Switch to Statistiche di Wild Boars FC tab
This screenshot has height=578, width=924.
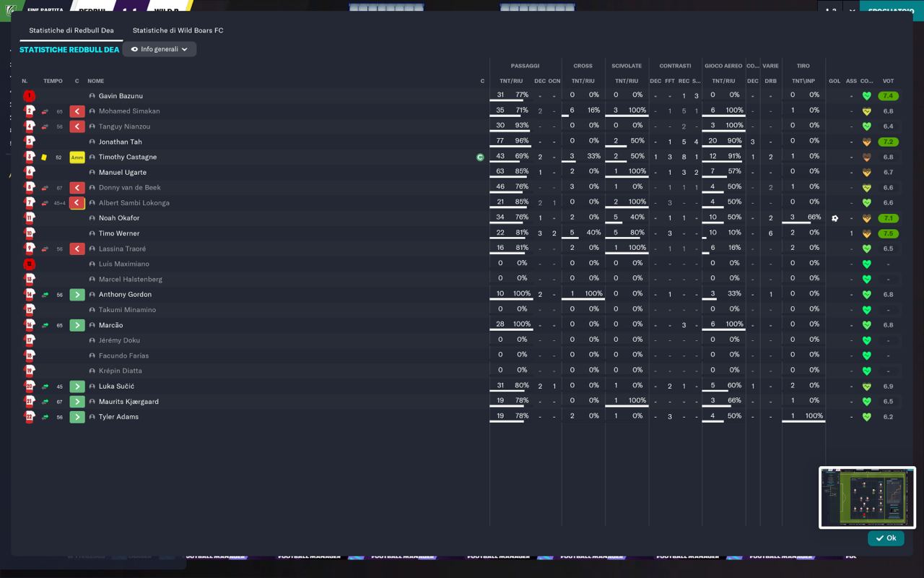click(x=178, y=30)
